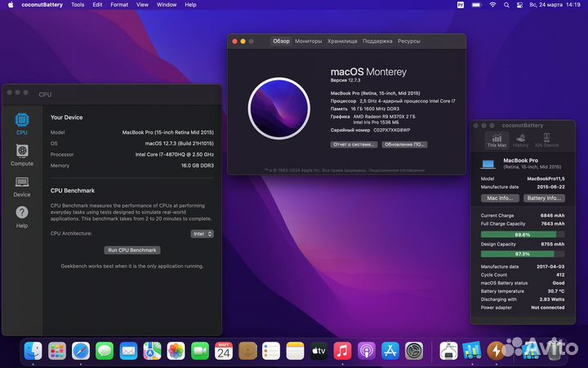Click the Отчет о системе button
The height and width of the screenshot is (368, 588).
coord(354,145)
